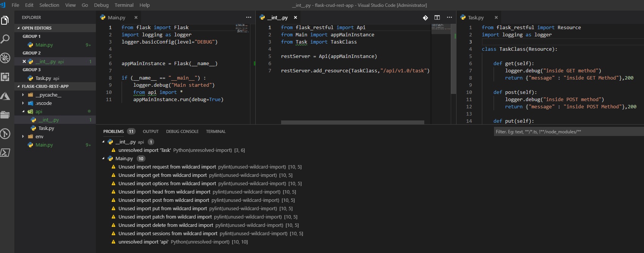
Task: Open the Search view in activity bar
Action: click(x=5, y=39)
